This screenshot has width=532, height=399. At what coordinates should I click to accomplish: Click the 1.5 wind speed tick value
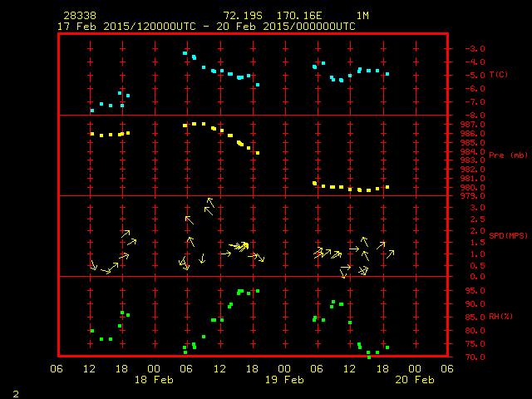[477, 243]
